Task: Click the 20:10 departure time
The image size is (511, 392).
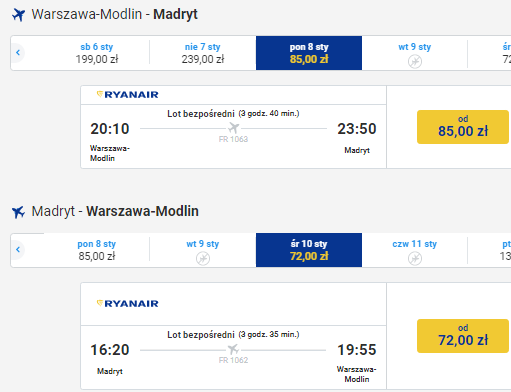Action: tap(110, 129)
